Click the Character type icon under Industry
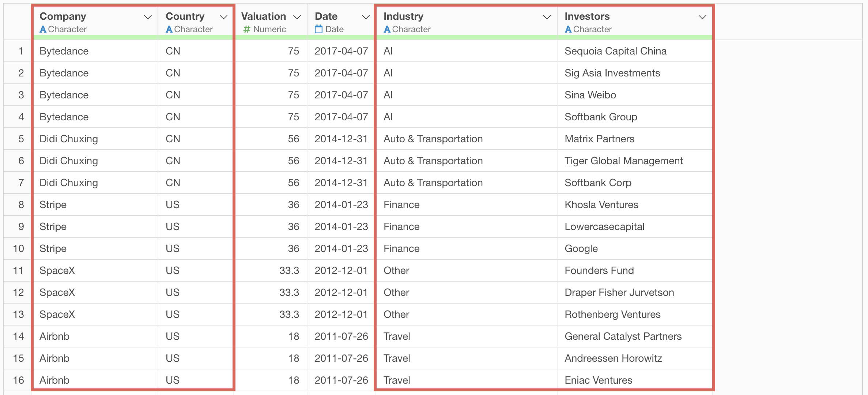The image size is (868, 395). pyautogui.click(x=387, y=29)
